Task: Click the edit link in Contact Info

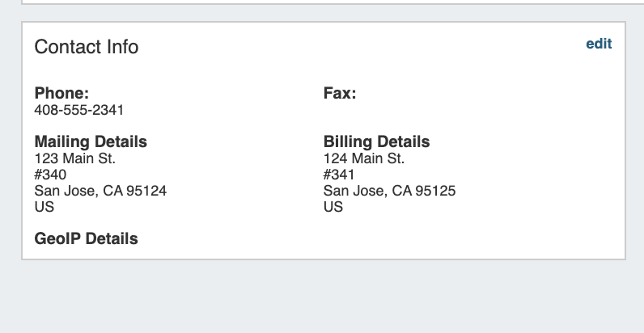Action: click(x=599, y=44)
